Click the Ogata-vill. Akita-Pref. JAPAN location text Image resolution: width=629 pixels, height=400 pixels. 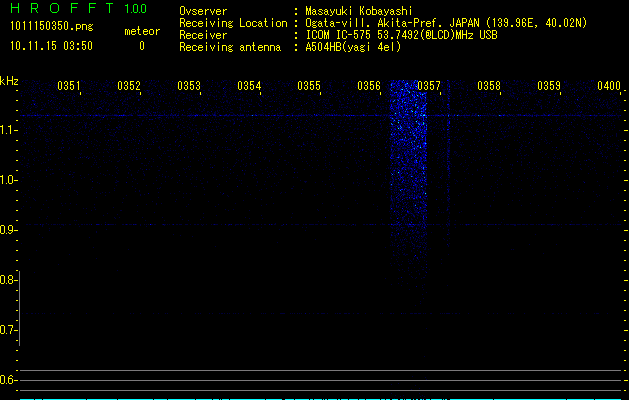point(446,23)
